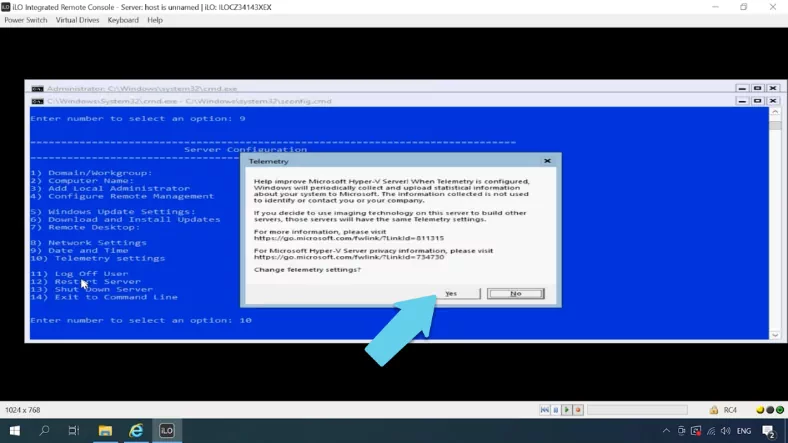Click the '10) Telemetry settings' line

[97, 258]
